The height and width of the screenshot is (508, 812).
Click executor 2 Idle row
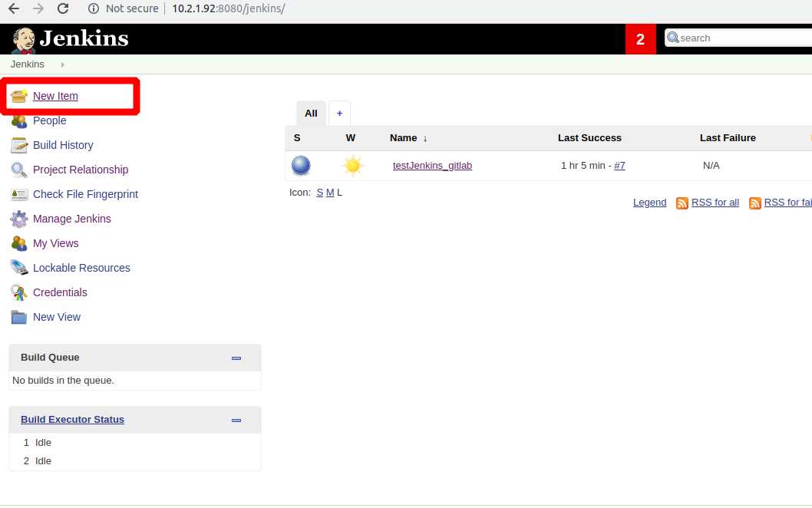[x=134, y=461]
